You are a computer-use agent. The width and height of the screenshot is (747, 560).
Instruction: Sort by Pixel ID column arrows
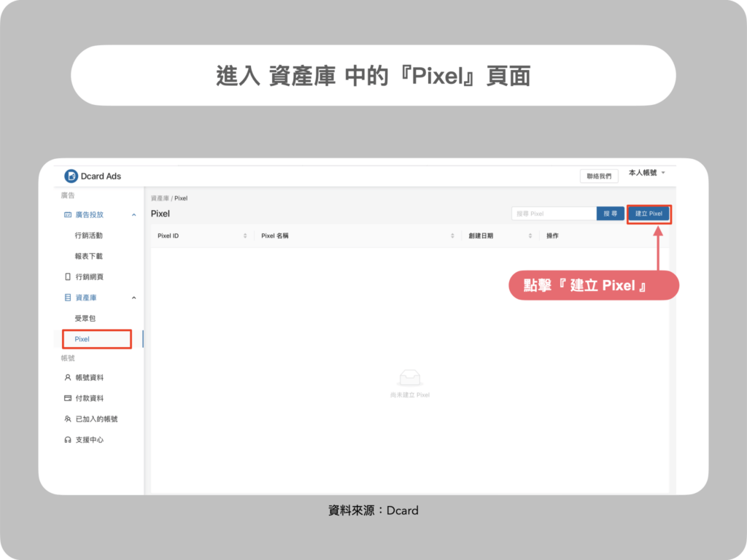click(245, 236)
